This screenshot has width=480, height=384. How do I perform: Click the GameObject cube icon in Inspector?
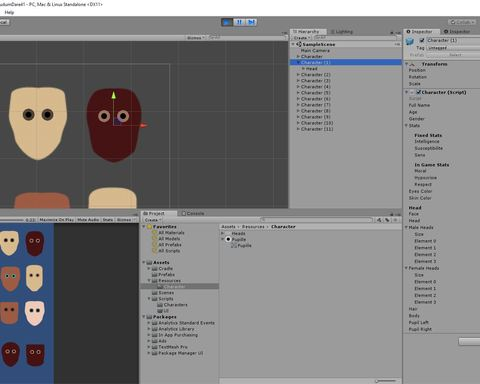point(410,41)
